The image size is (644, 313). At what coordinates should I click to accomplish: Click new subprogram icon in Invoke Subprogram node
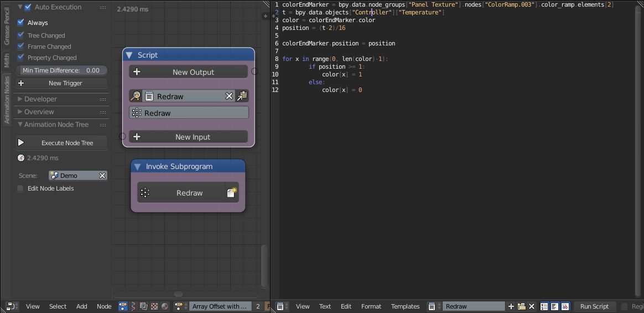tap(232, 192)
